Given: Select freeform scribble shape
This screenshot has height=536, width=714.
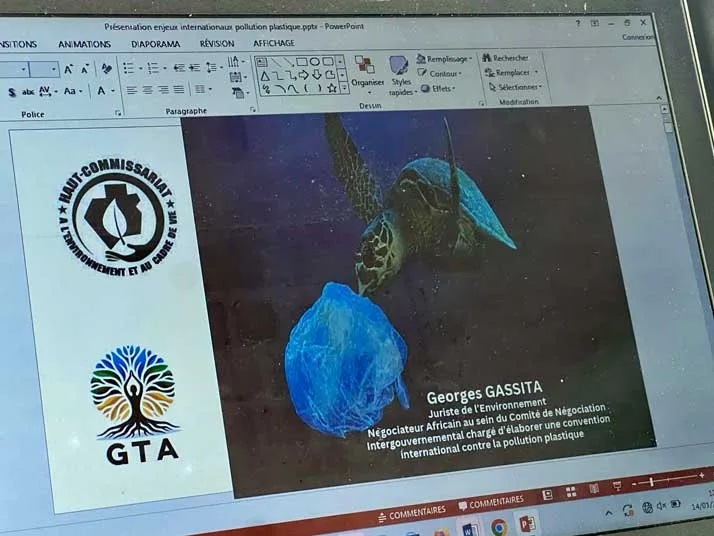Looking at the screenshot, I should point(267,90).
